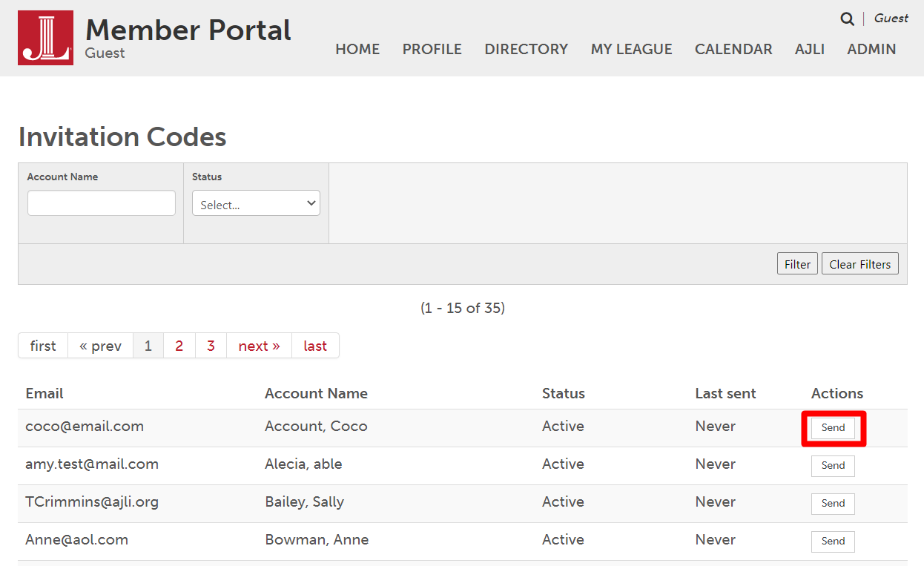Image resolution: width=924 pixels, height=566 pixels.
Task: Open search via magnifying glass icon
Action: tap(847, 19)
